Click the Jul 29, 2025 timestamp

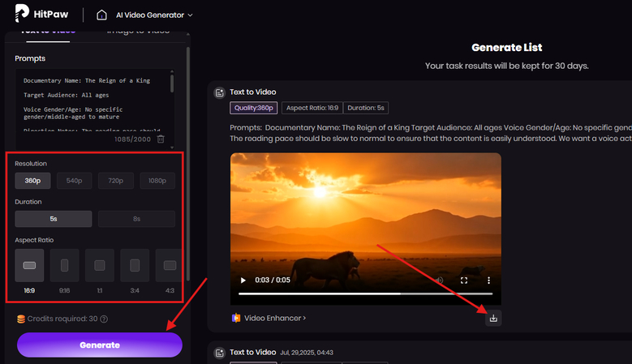tap(307, 353)
